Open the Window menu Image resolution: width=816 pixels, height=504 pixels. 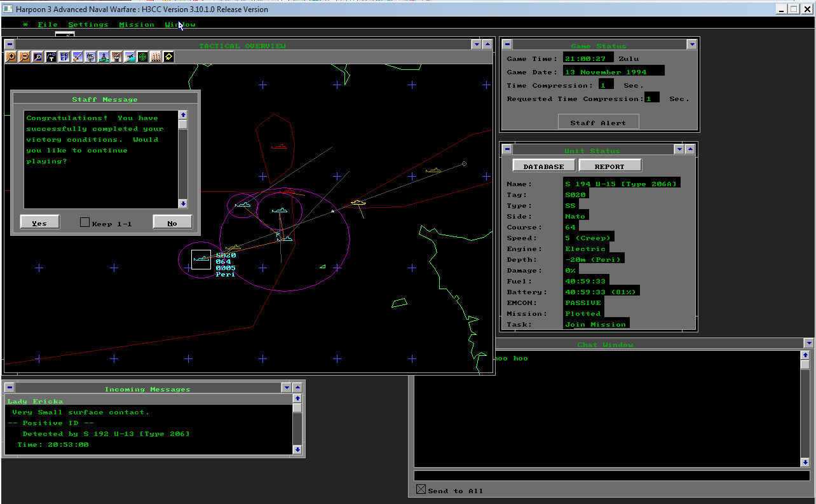coord(180,25)
